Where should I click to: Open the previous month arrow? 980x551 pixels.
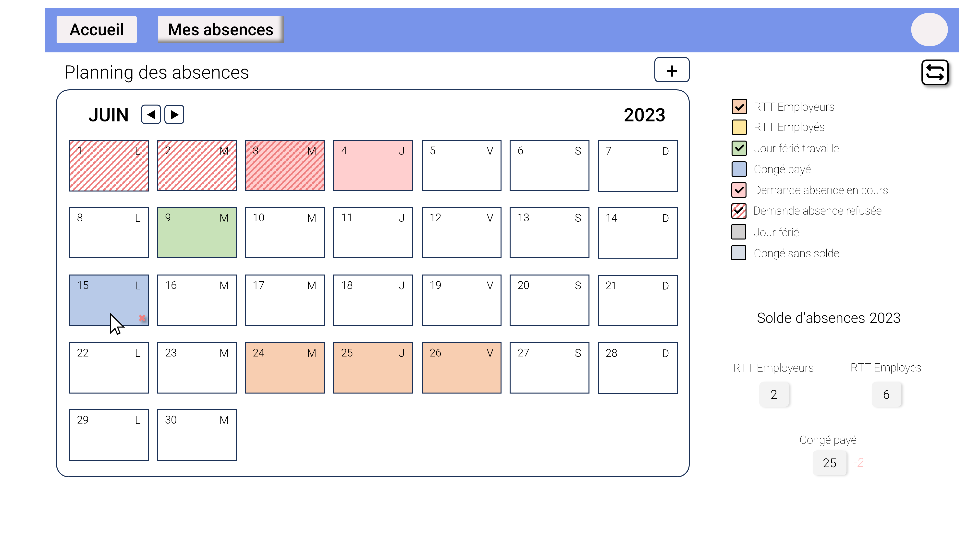pos(151,114)
